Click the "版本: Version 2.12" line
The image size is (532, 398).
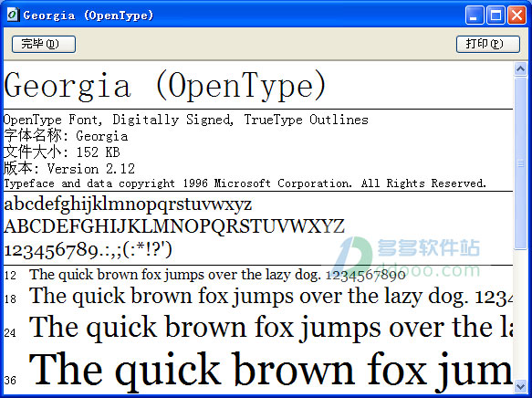pos(69,168)
